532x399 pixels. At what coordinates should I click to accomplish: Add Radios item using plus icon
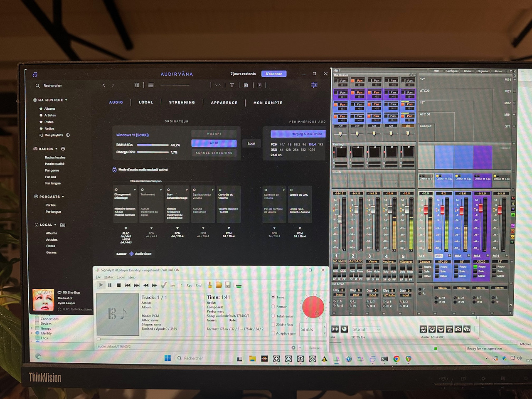[x=63, y=148]
